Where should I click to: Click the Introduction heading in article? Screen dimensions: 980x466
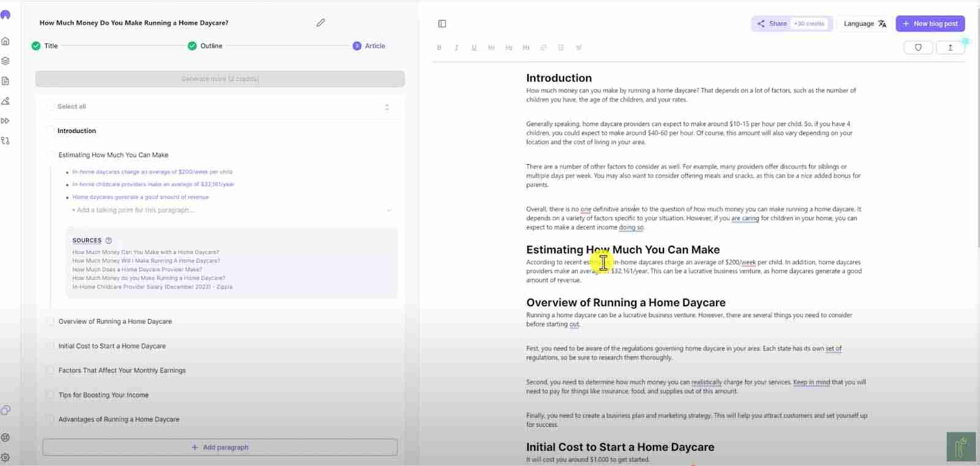click(x=559, y=78)
